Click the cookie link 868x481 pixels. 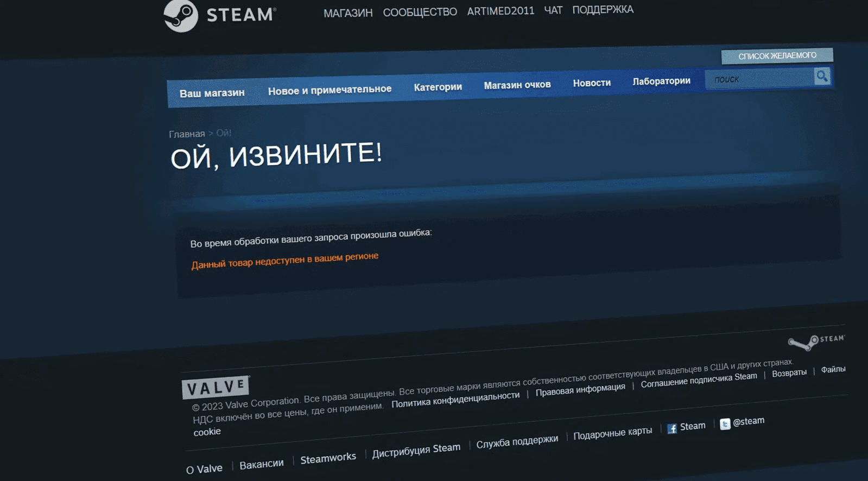207,432
